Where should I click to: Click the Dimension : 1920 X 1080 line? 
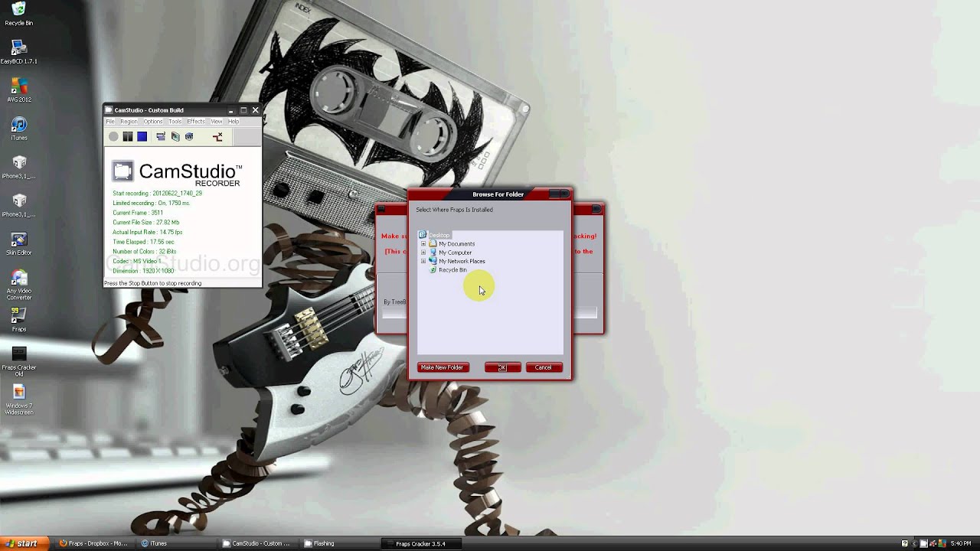point(143,271)
